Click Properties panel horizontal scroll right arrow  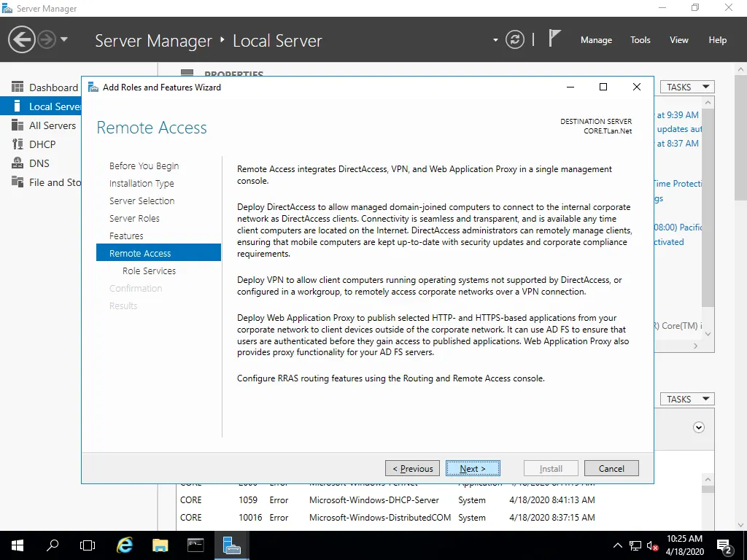tap(695, 346)
